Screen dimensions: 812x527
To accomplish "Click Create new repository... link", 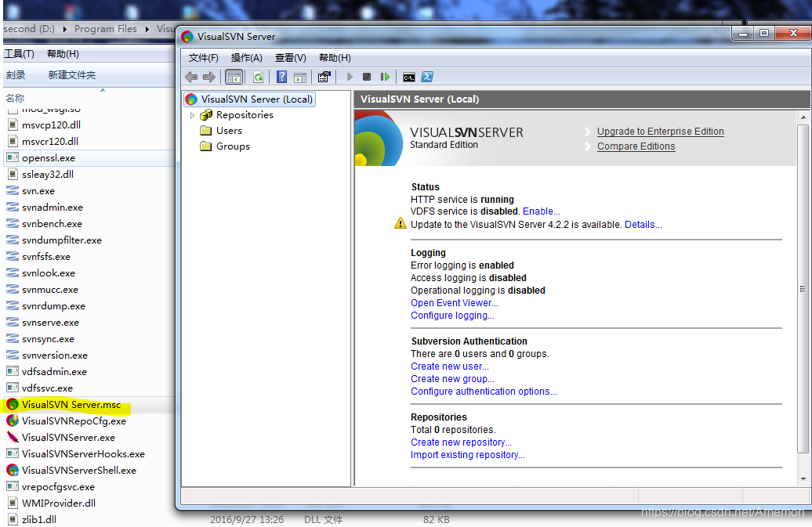I will coord(461,442).
